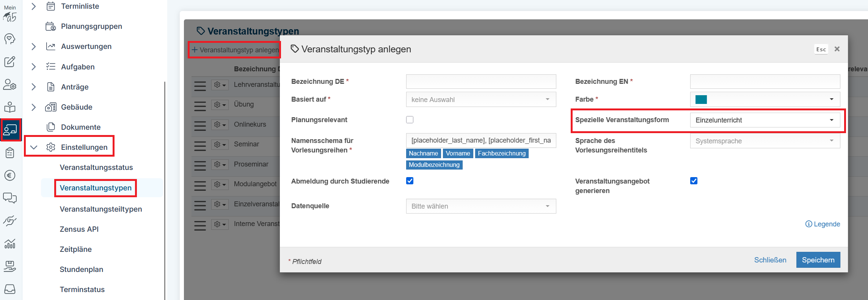Open gear dropdown for Onlinekurs row
The height and width of the screenshot is (300, 868).
220,125
